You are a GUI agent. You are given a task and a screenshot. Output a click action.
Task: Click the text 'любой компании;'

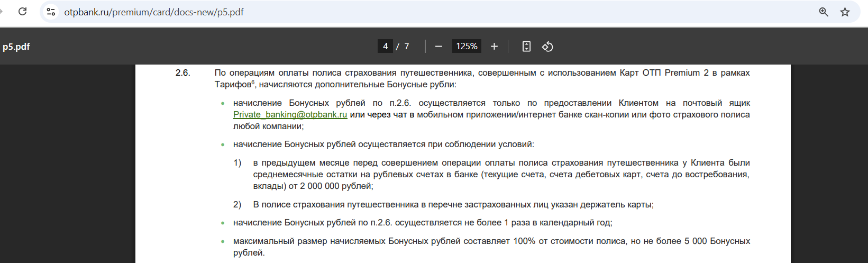(x=269, y=126)
